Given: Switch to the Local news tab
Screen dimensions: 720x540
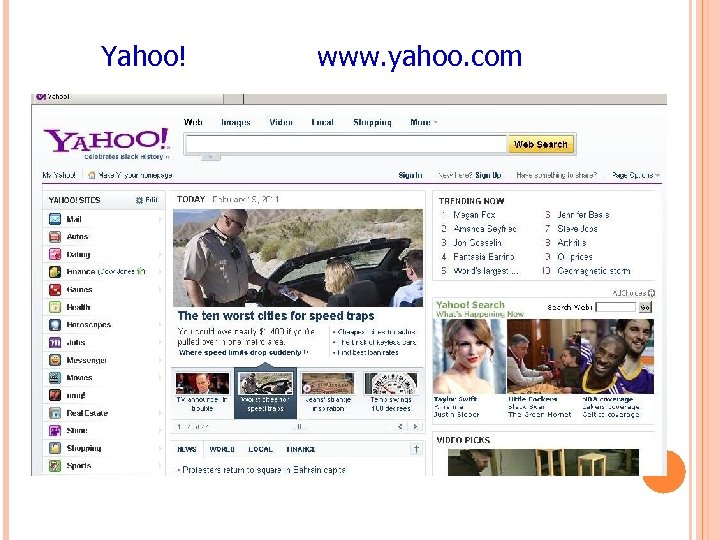Looking at the screenshot, I should [260, 449].
